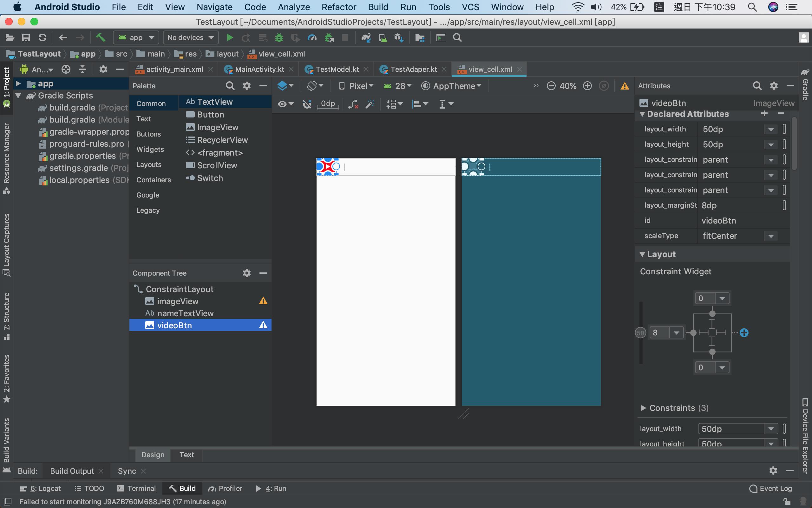
Task: Open the No devices dropdown
Action: coord(191,38)
